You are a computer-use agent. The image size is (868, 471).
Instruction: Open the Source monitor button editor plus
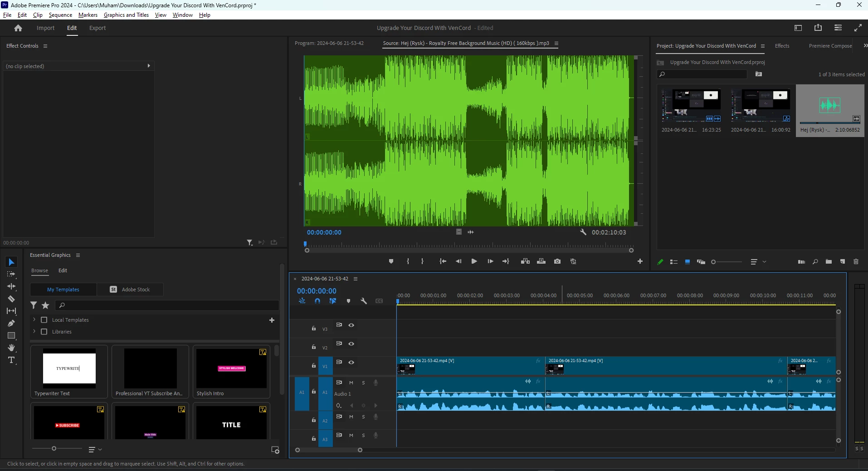[640, 261]
